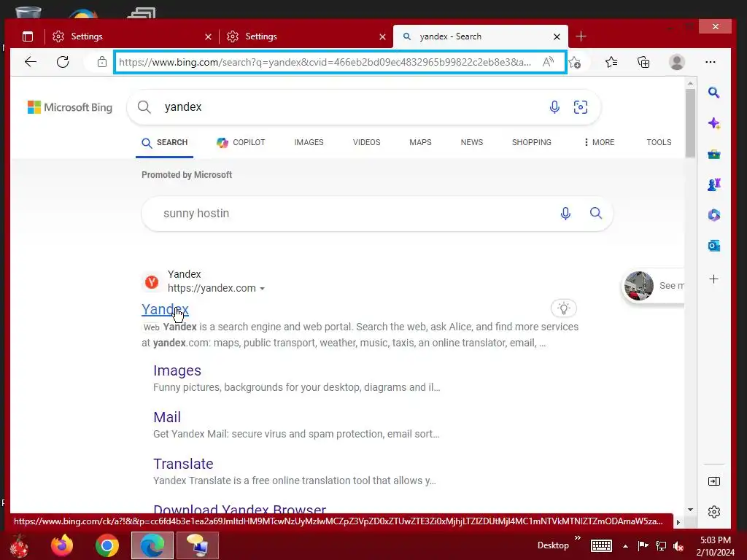Use microphone in the promoted search box
Screen dimensions: 747x560
tap(565, 214)
